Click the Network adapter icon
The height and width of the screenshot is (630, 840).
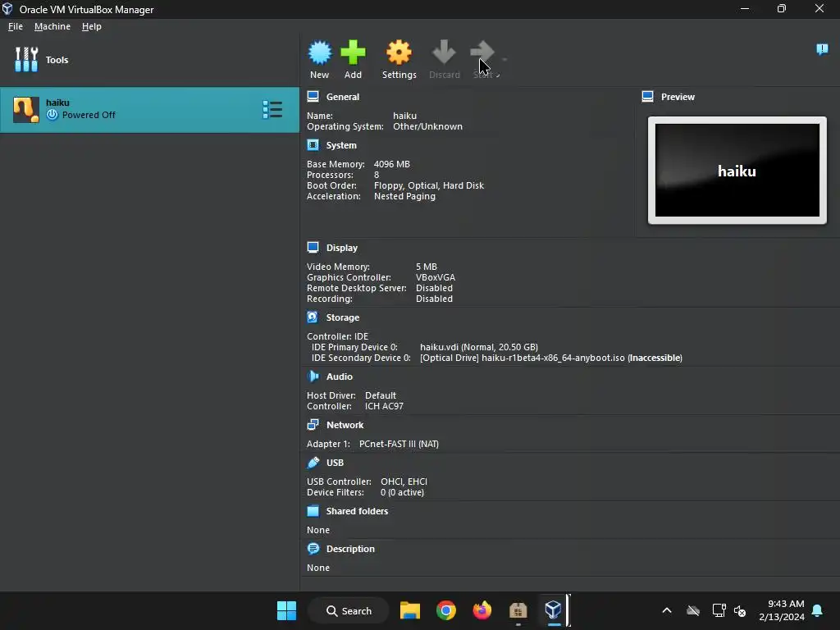(313, 425)
